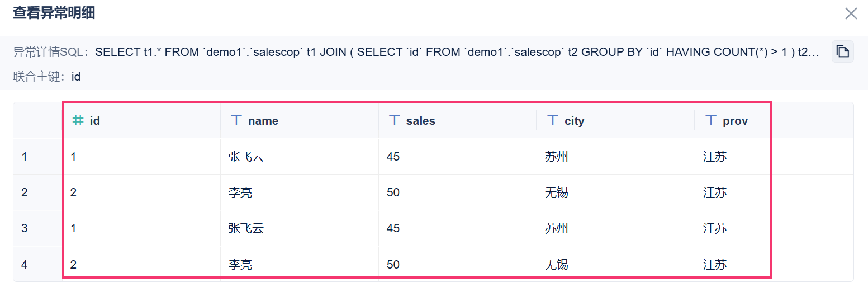The image size is (868, 282).
Task: Select the name column header
Action: [300, 120]
